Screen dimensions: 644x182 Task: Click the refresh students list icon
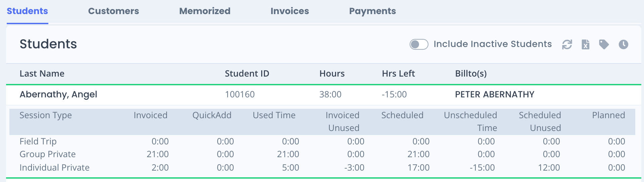[x=567, y=44]
